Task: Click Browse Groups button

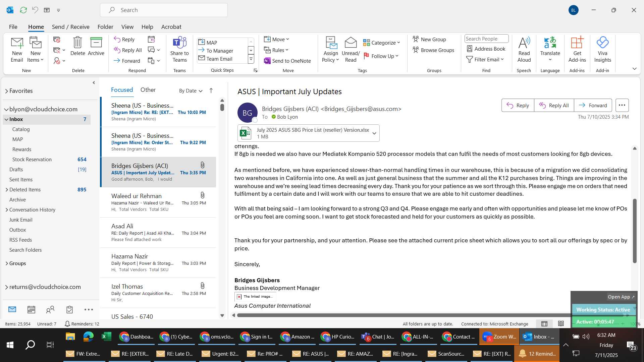Action: click(433, 50)
